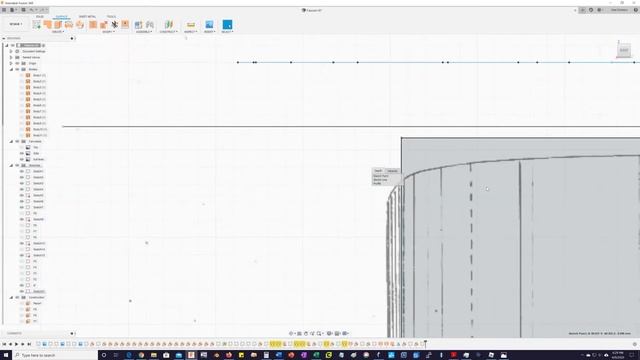Select the surface Extrude tool
Viewport: 640px width, 360px height.
click(47, 24)
